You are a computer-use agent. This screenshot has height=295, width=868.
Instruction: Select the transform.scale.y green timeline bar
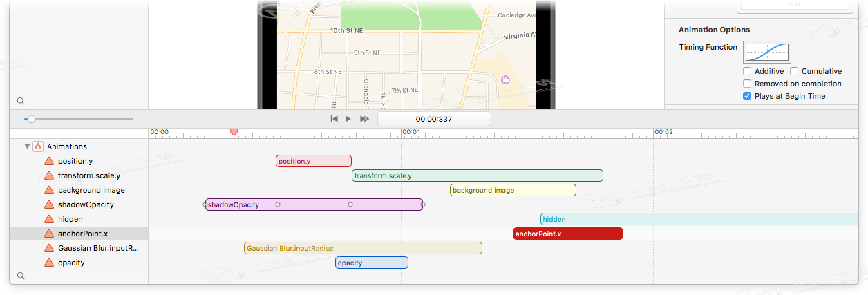pos(477,175)
